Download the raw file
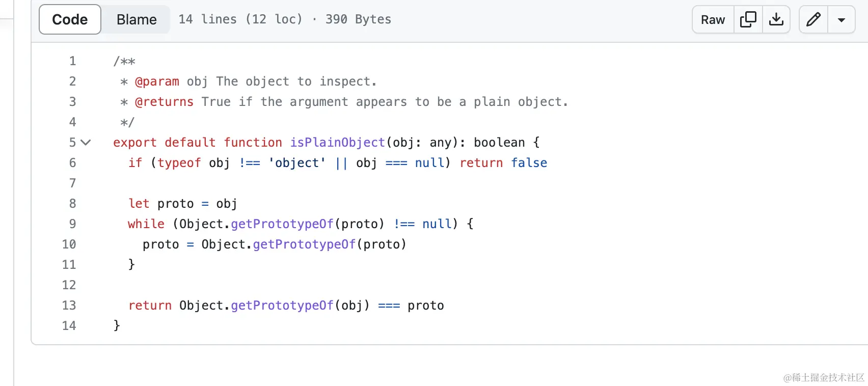 point(776,19)
